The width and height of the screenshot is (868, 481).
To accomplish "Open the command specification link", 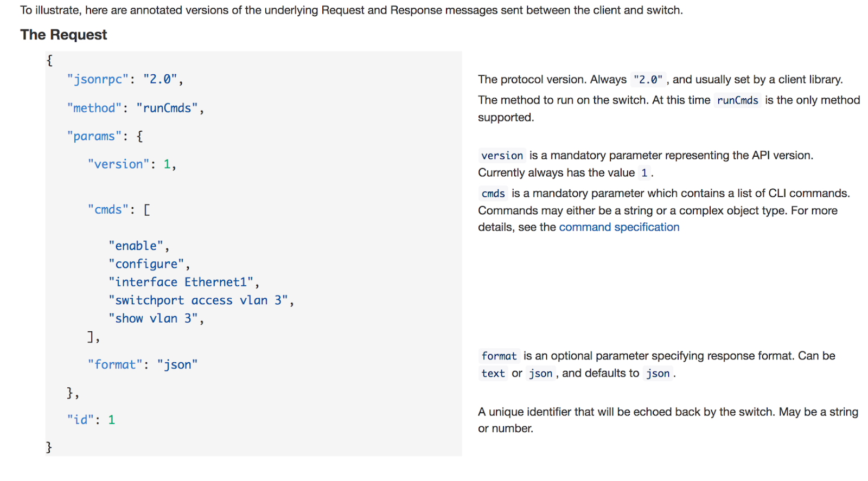I will coord(619,227).
